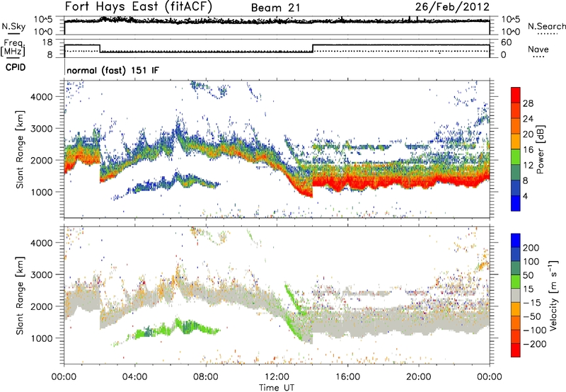
Task: Click the '20:00' time axis tick label
Action: (418, 377)
